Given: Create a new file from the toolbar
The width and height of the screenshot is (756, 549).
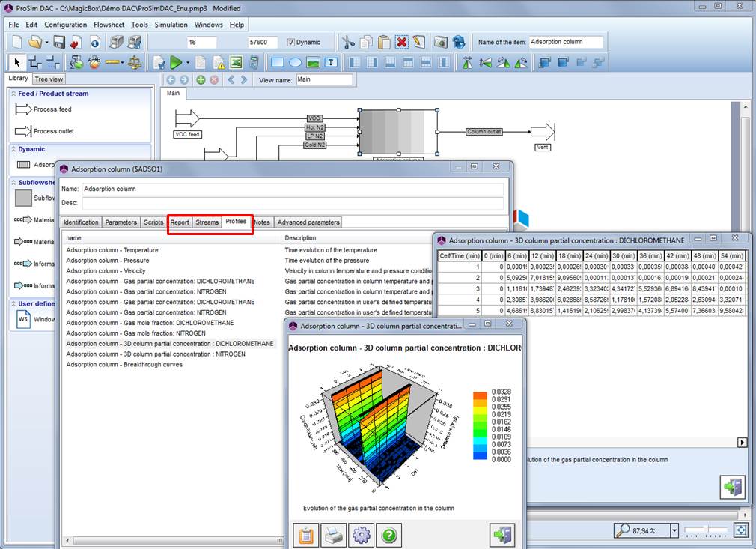Looking at the screenshot, I should pos(17,43).
